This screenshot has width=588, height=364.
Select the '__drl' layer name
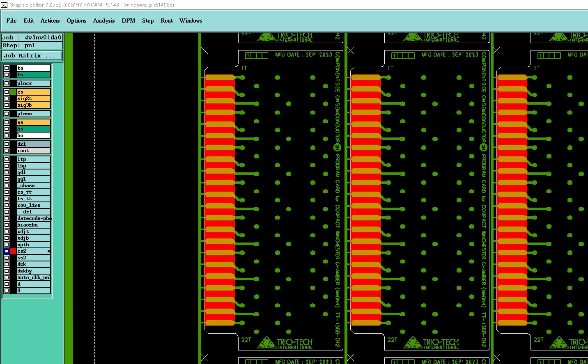34,212
